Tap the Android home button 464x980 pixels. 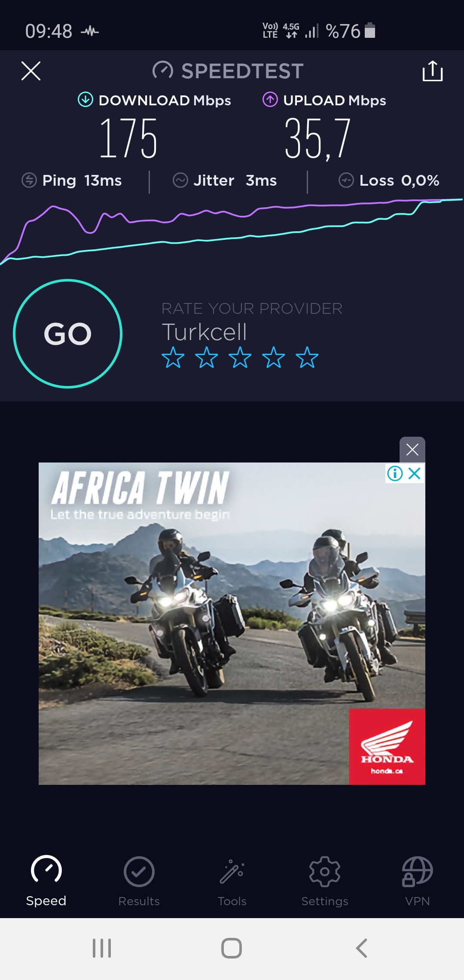click(232, 948)
